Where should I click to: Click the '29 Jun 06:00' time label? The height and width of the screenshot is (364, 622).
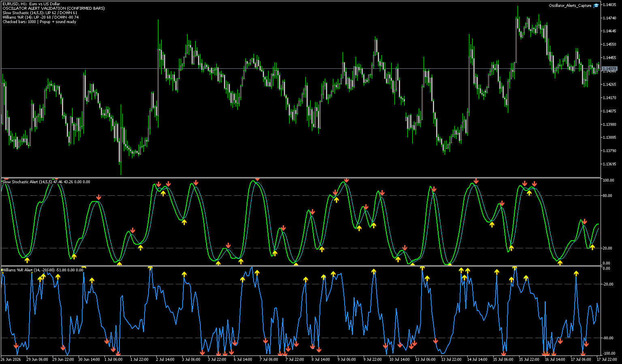tap(37, 359)
